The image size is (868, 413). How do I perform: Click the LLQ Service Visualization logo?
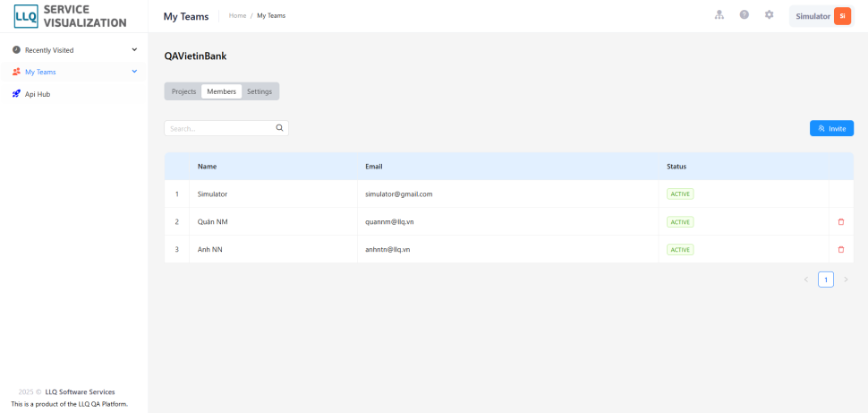71,16
